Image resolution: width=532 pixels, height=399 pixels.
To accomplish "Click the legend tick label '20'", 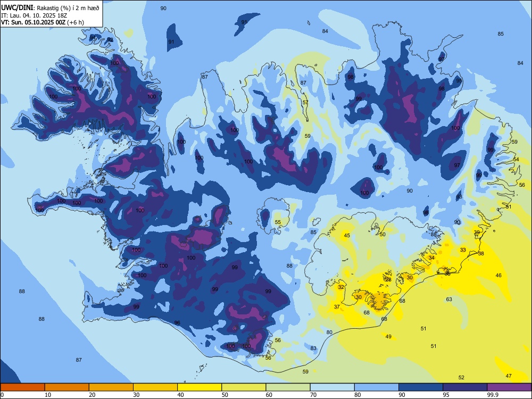I will [x=92, y=395].
